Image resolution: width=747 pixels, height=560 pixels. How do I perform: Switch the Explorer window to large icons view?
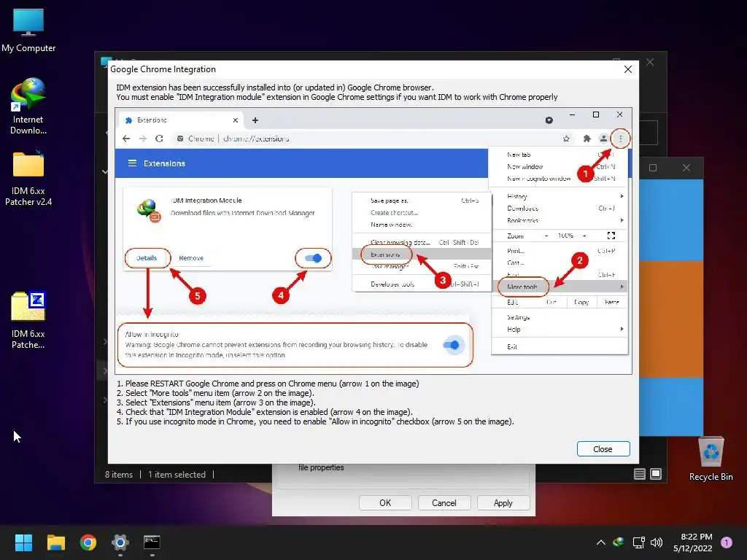point(656,474)
